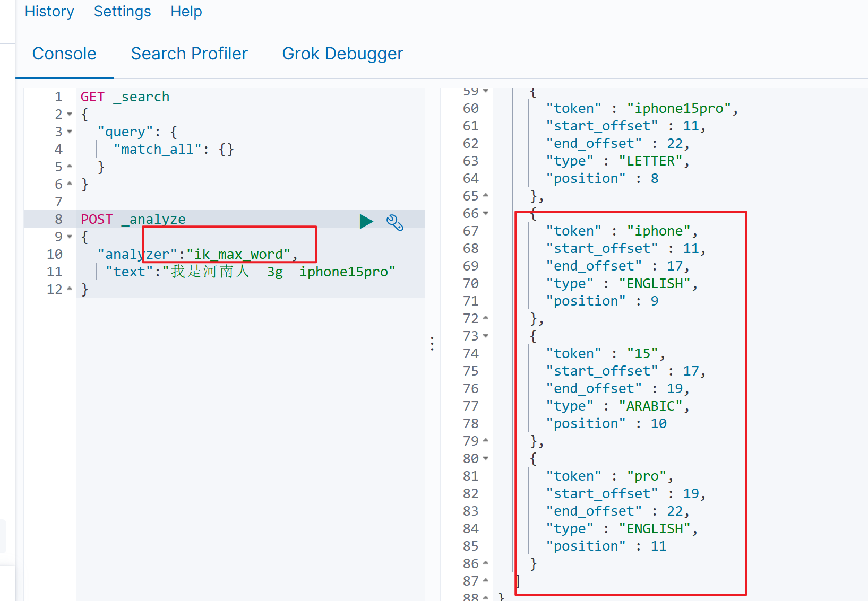The width and height of the screenshot is (868, 601).
Task: Click the POST _analyze text
Action: 133,220
